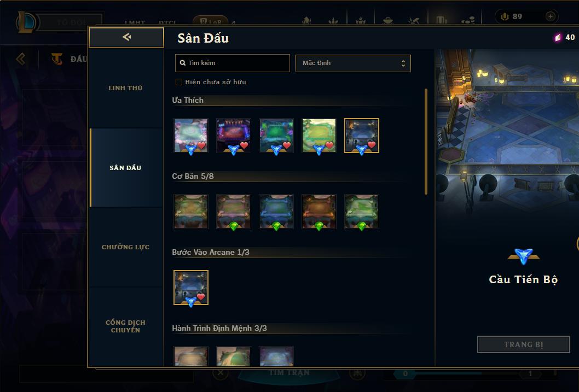
Task: Unfavorite the heart on first Ưa Thích arena
Action: tap(201, 145)
